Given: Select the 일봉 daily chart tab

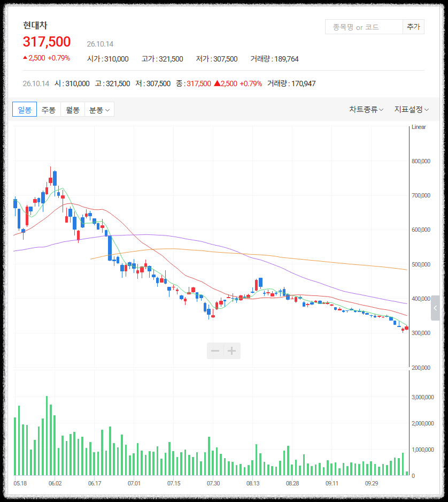Looking at the screenshot, I should [x=25, y=110].
